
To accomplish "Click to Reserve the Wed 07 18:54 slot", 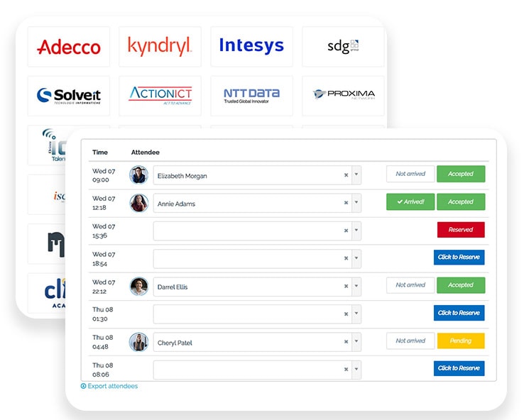I will coord(459,257).
